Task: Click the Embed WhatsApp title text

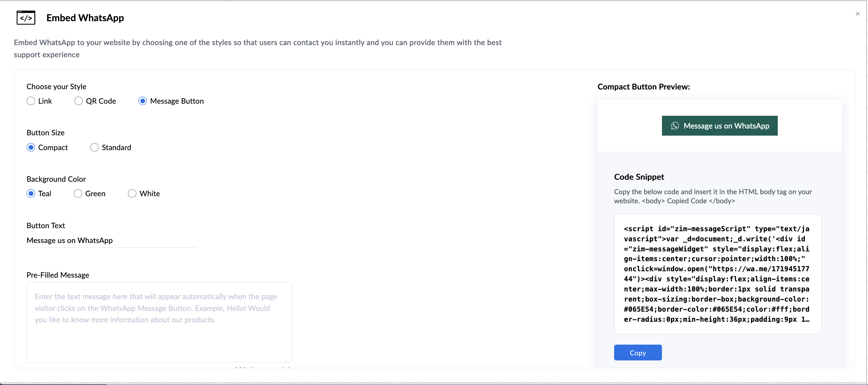Action: [85, 18]
